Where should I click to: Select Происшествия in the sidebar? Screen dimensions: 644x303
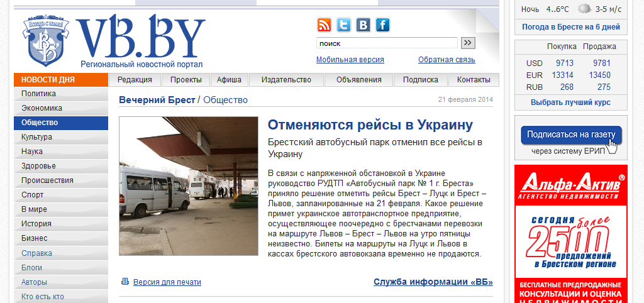point(47,180)
